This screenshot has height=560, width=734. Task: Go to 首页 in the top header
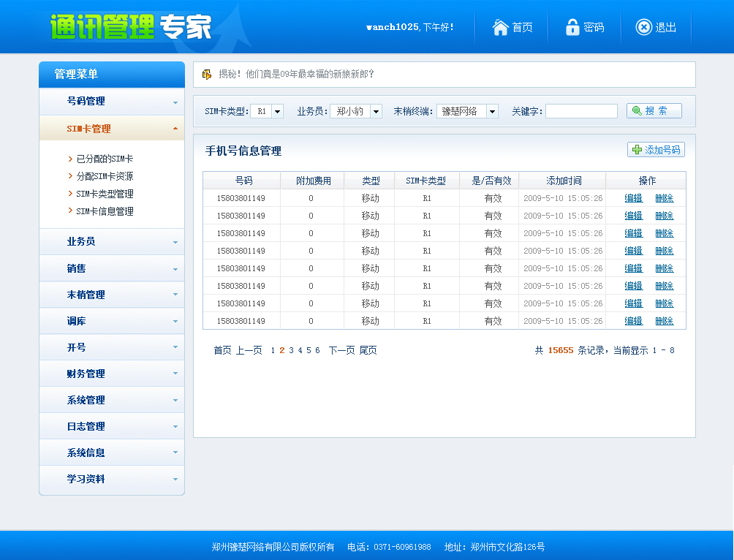pos(512,27)
